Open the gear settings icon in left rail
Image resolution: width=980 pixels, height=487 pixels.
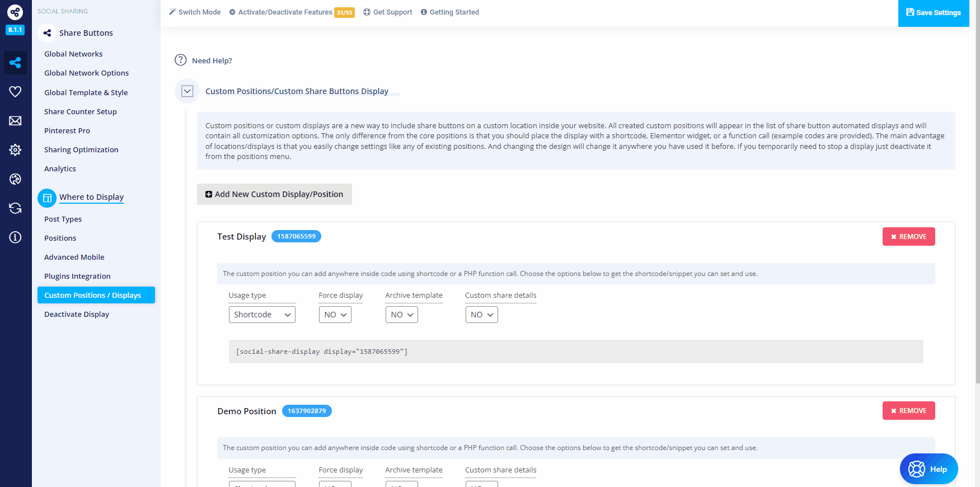[x=15, y=150]
